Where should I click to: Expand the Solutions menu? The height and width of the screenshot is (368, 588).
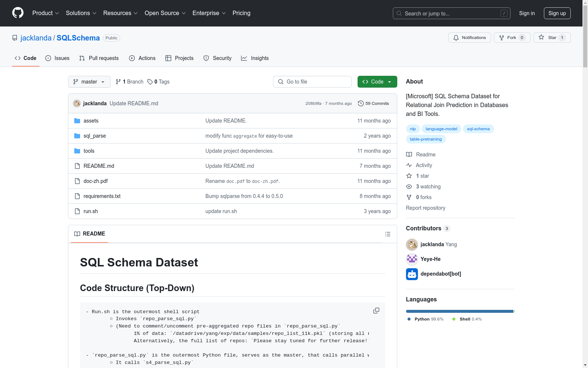coord(81,13)
